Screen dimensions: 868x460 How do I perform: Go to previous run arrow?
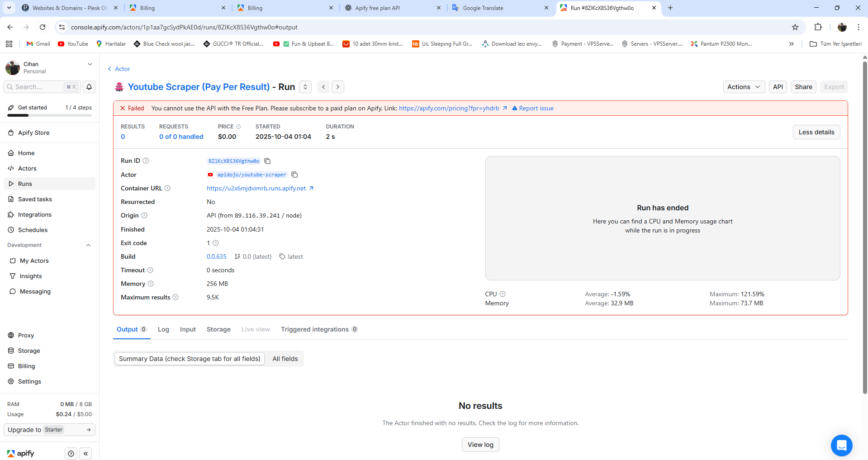323,87
